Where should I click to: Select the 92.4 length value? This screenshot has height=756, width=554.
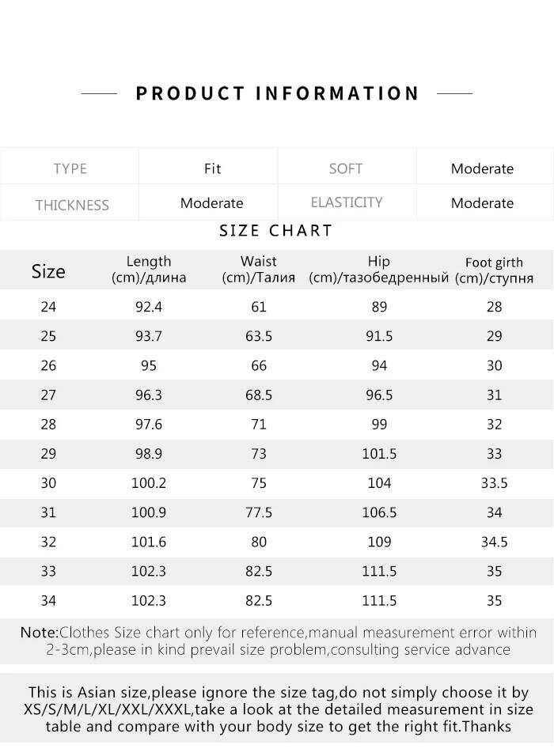coord(149,307)
